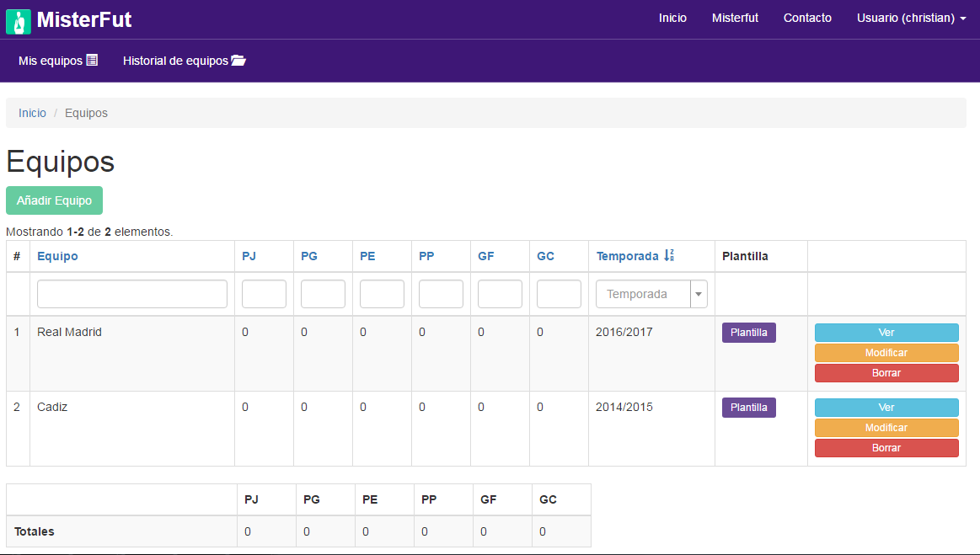This screenshot has height=555, width=980.
Task: Click the Equipos page heading
Action: pyautogui.click(x=60, y=161)
